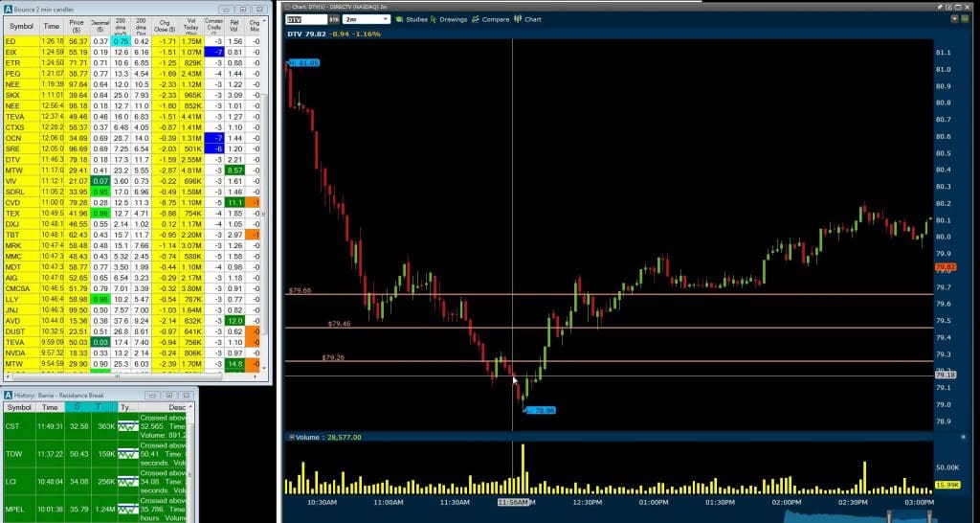Open the Drawings menu in the chart toolbar
This screenshot has height=523, width=980.
(449, 19)
